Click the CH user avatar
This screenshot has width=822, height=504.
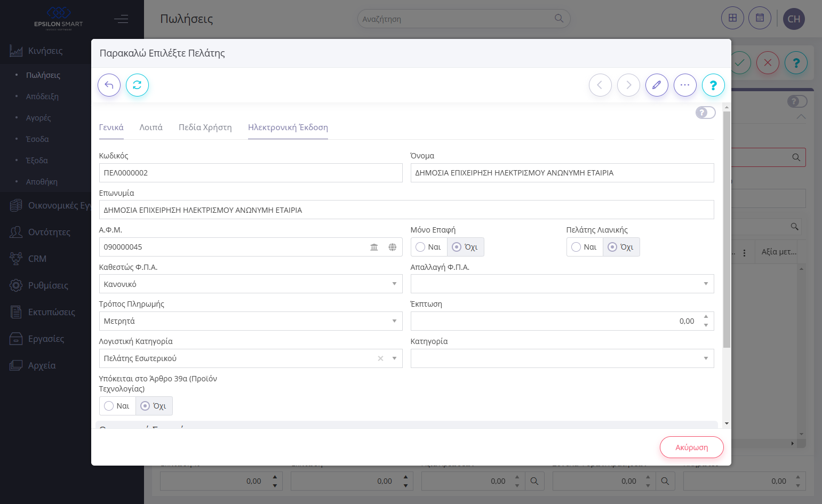[x=794, y=19]
